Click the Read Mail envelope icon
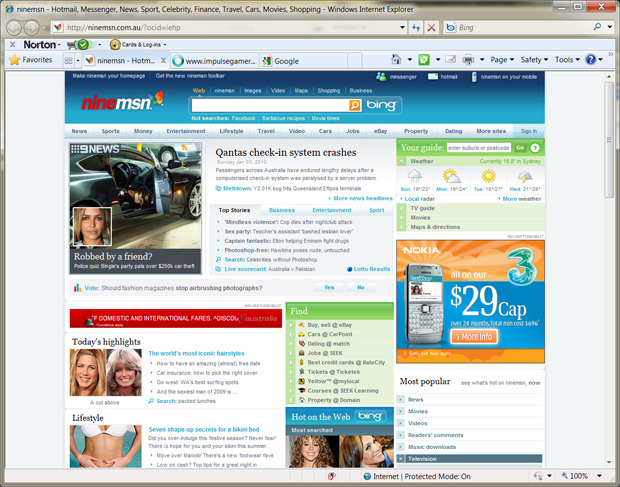Viewport: 620px width, 487px height. click(451, 59)
